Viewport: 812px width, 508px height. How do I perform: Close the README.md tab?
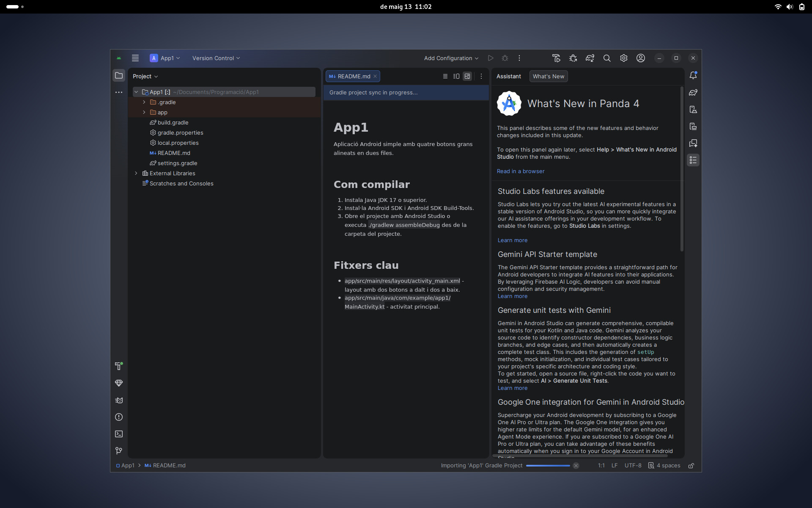click(375, 76)
